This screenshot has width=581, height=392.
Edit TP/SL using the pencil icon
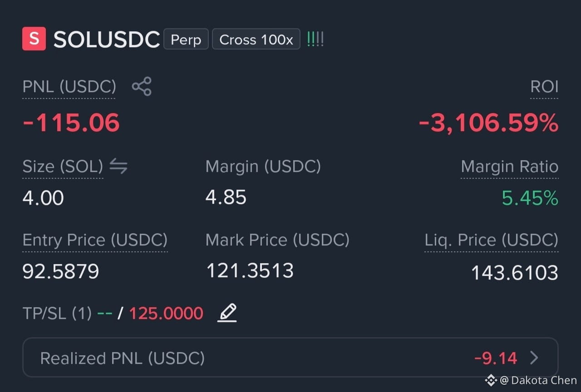click(227, 313)
